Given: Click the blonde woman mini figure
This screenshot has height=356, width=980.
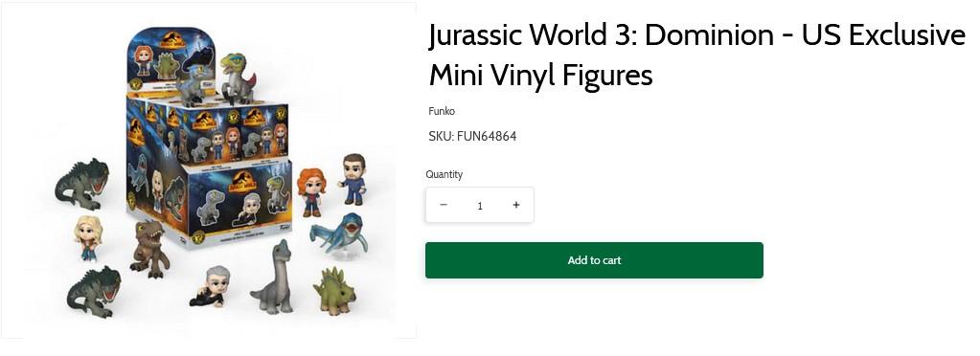Looking at the screenshot, I should pos(87,236).
